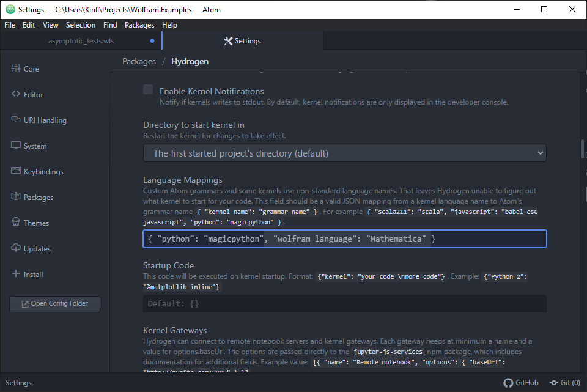Click the Keybindings keyboard icon
The width and height of the screenshot is (587, 392).
click(16, 171)
